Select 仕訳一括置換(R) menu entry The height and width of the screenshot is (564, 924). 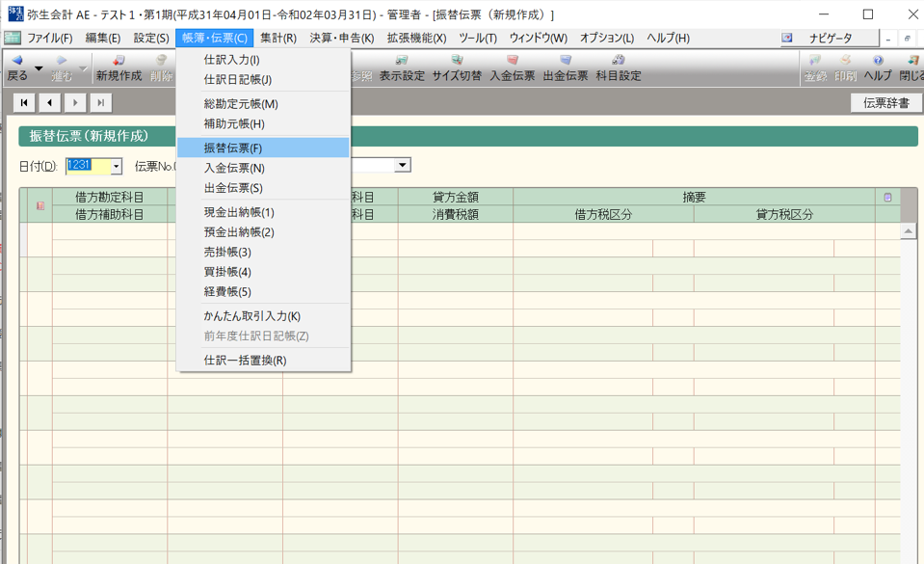(245, 361)
